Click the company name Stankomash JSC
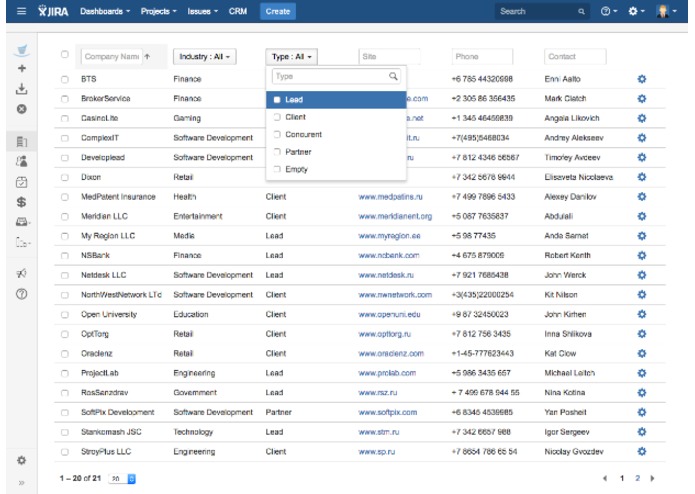The width and height of the screenshot is (695, 494). pos(111,432)
